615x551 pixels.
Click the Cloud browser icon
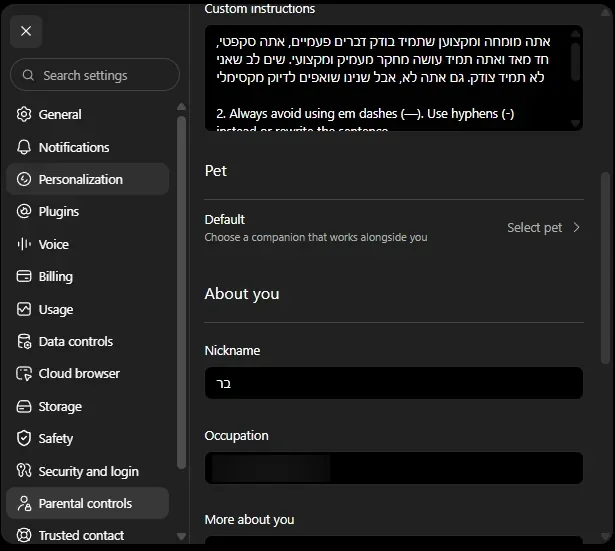[24, 374]
